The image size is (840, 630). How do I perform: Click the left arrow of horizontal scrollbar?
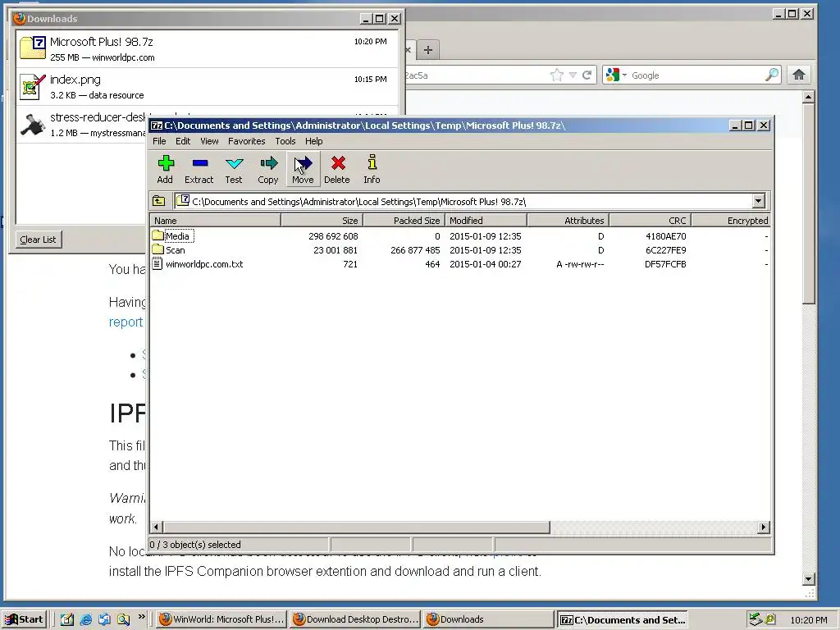coord(157,527)
